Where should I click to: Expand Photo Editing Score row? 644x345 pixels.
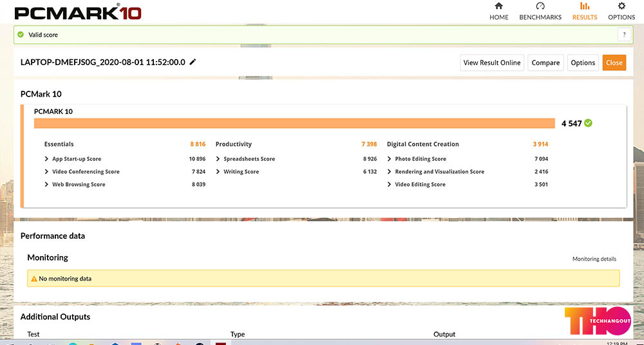[390, 159]
